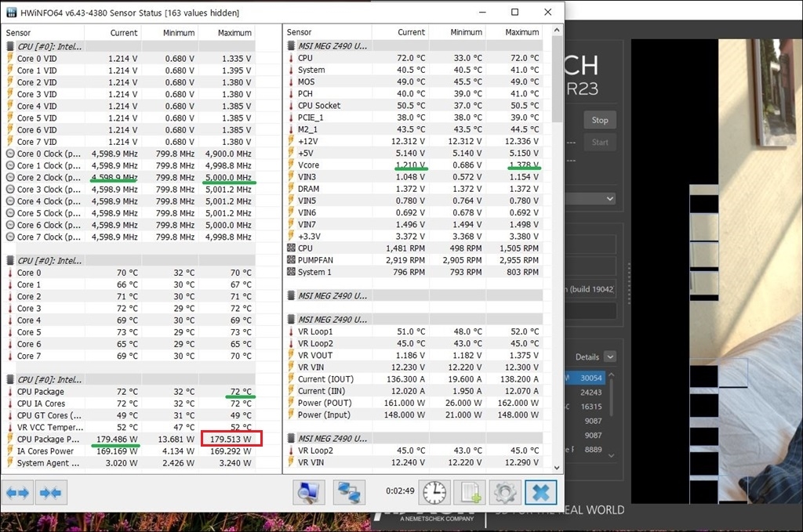Select the CPU Socket temperature row
This screenshot has height=532, width=803.
pyautogui.click(x=414, y=105)
